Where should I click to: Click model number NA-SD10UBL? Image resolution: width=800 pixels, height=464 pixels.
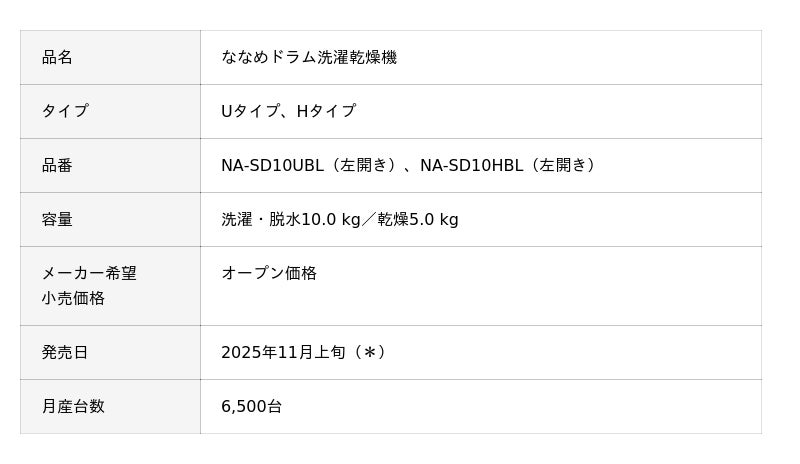tap(271, 166)
